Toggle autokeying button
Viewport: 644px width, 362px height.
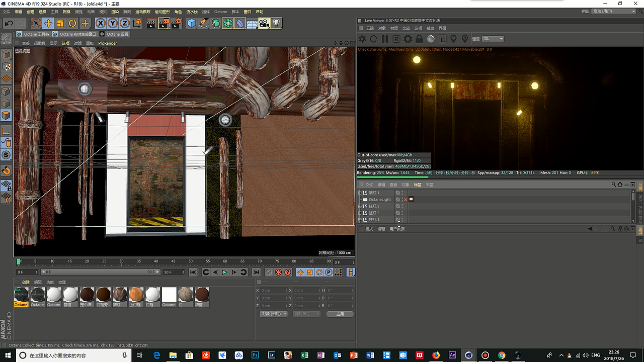coord(278,272)
